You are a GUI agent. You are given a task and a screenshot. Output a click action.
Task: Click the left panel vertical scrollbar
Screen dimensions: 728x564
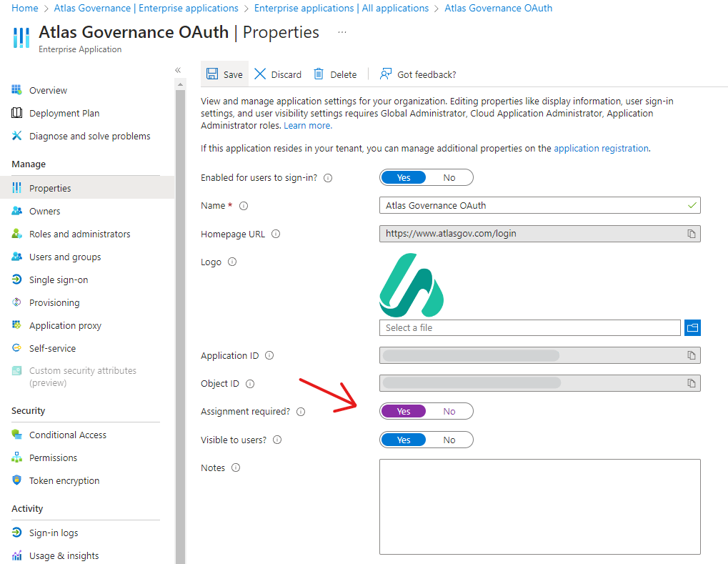click(180, 322)
